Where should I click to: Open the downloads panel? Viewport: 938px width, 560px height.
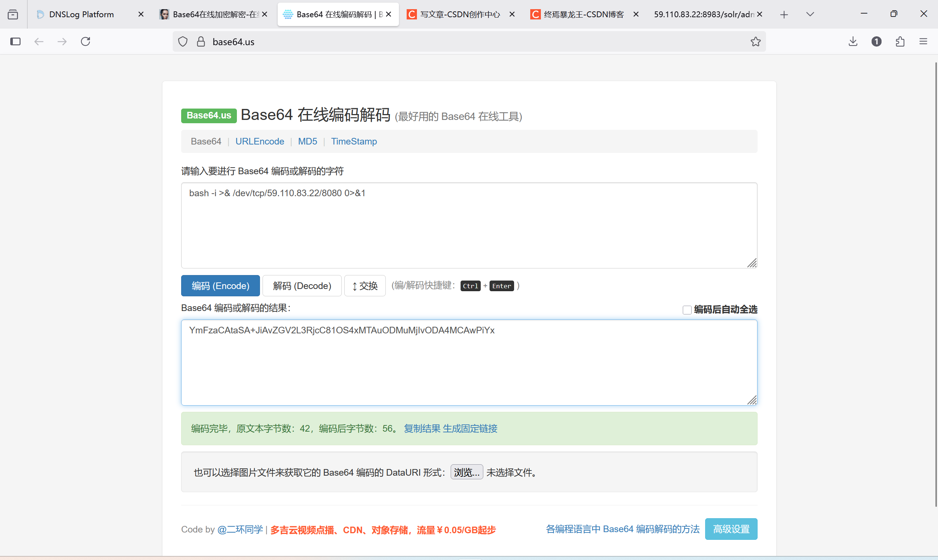(x=853, y=41)
